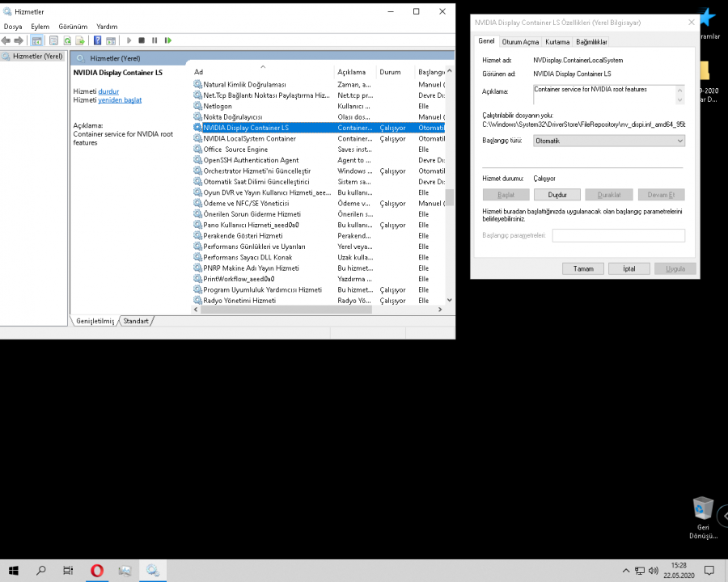This screenshot has height=582, width=728.
Task: Click the green Refresh toolbar icon
Action: point(67,41)
